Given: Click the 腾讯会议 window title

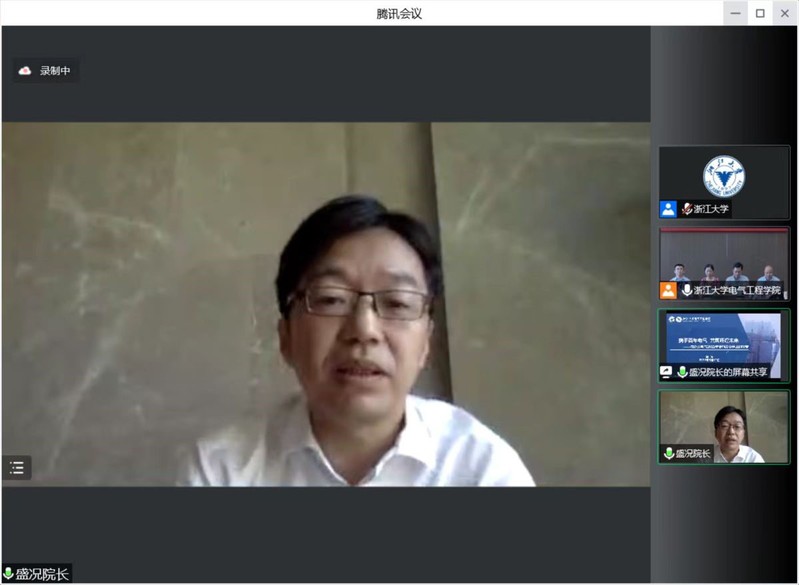Looking at the screenshot, I should point(399,12).
